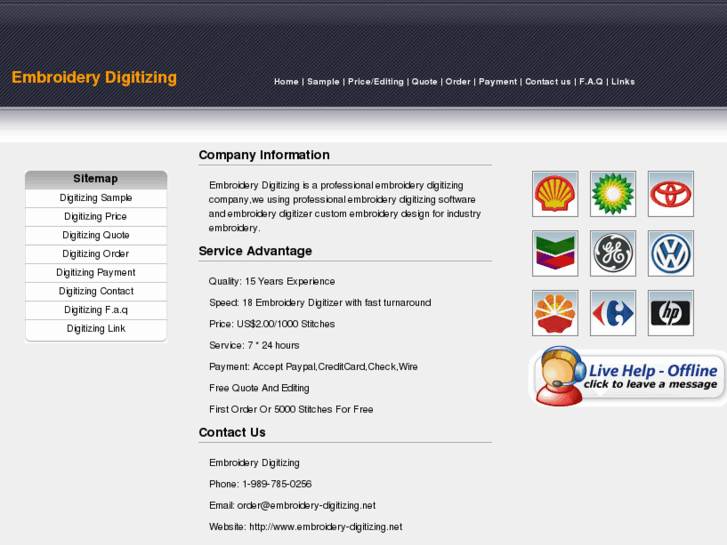Click the Volkswagen logo icon

671,253
